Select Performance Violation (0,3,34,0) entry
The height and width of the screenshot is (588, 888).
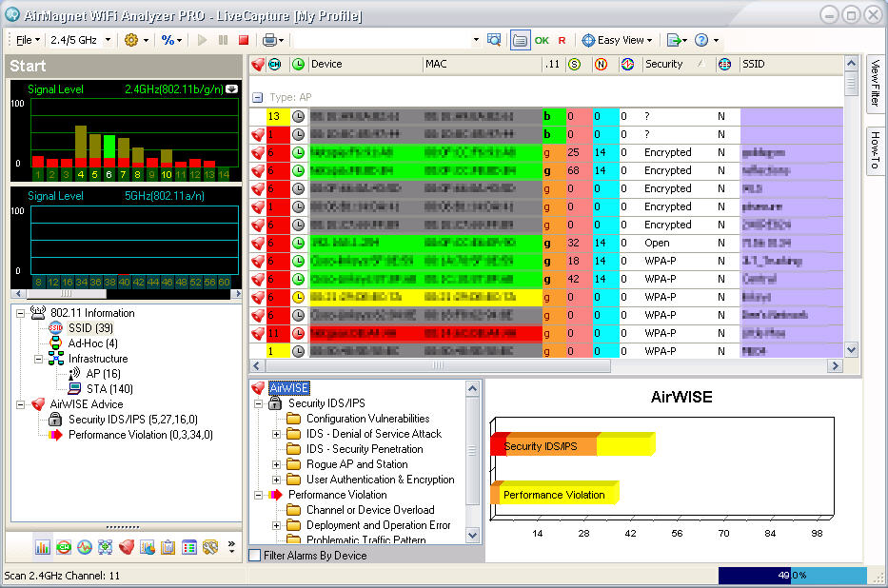coord(141,435)
